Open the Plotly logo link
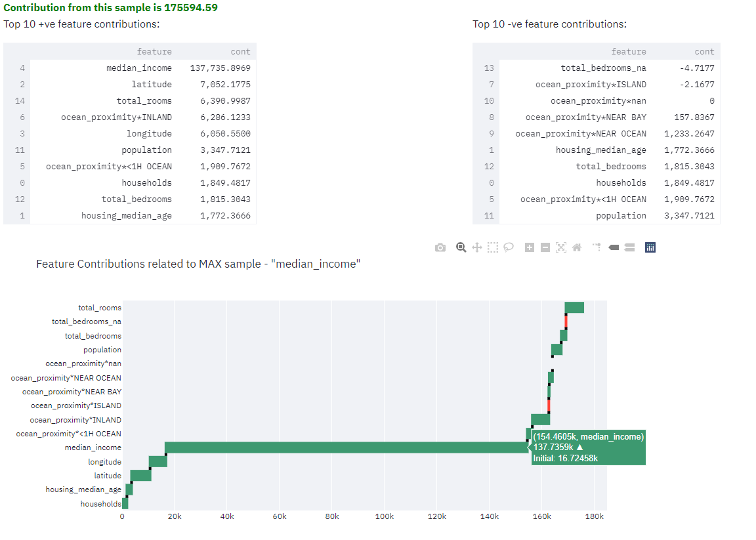Screen dimensions: 756x540 [650, 247]
